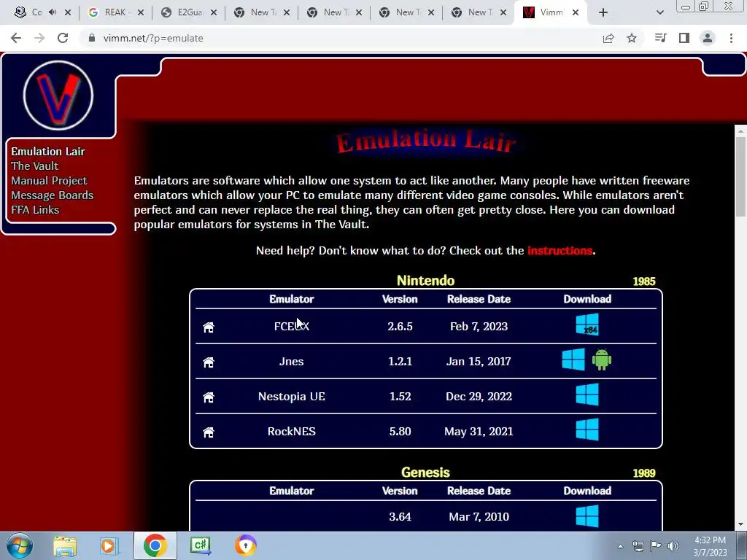Select the FCEUX emulator name
Screen dimensions: 747x560
(292, 326)
